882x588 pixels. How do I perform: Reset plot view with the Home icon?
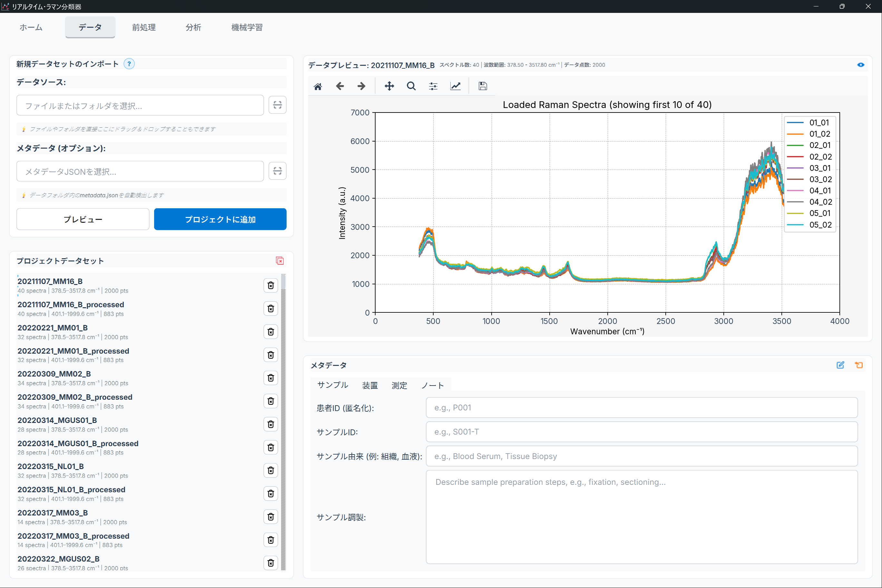(318, 86)
